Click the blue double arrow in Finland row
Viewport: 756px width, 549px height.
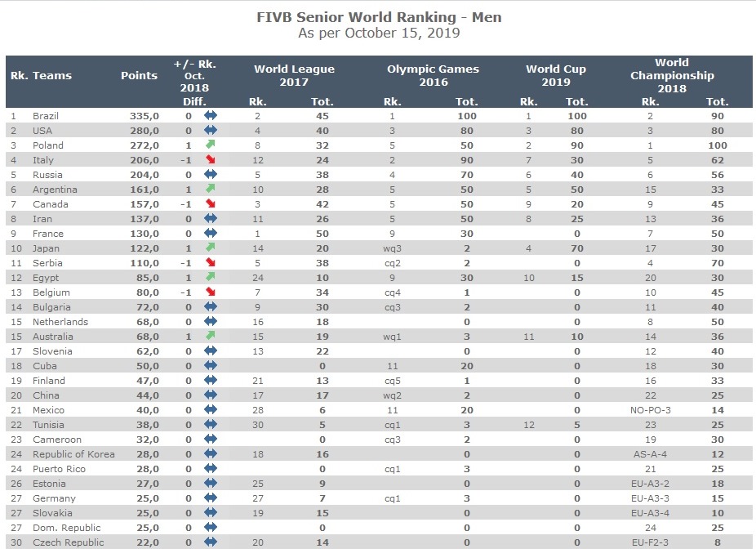click(x=211, y=380)
